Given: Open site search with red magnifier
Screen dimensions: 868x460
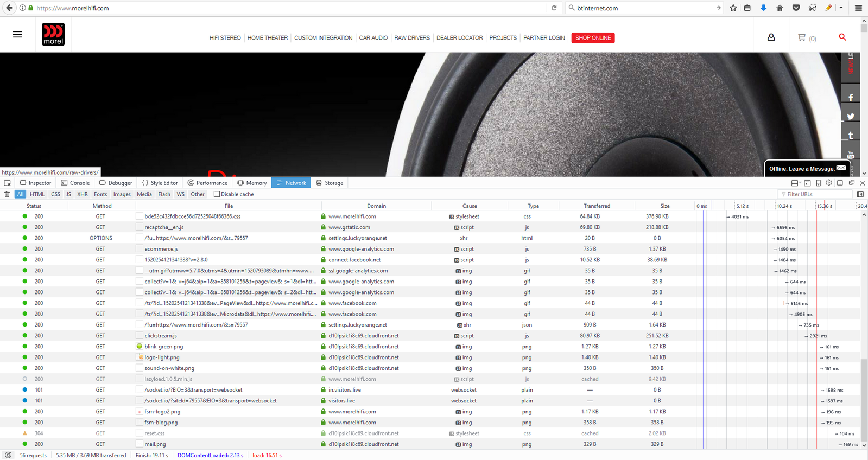Looking at the screenshot, I should click(842, 37).
